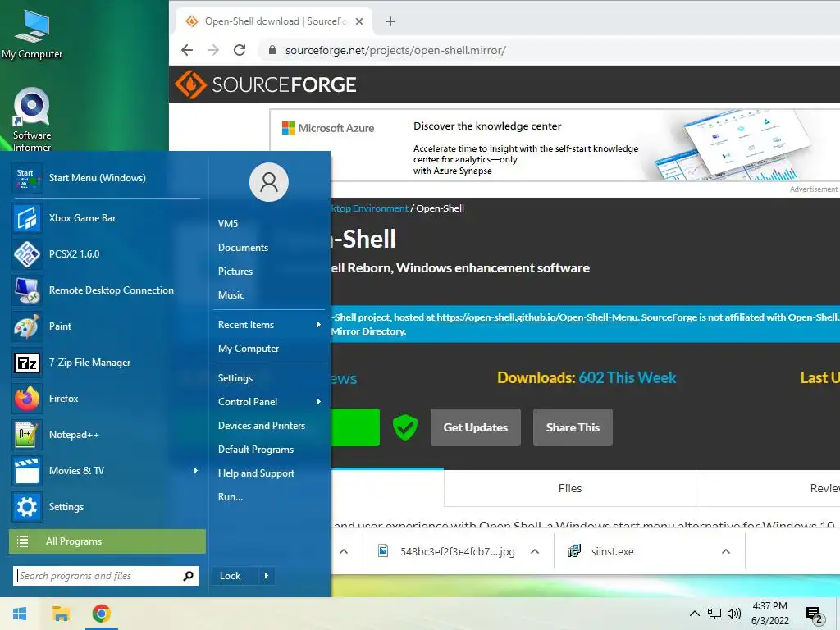Open the Mirror Directory link
This screenshot has height=630, width=840.
point(368,331)
